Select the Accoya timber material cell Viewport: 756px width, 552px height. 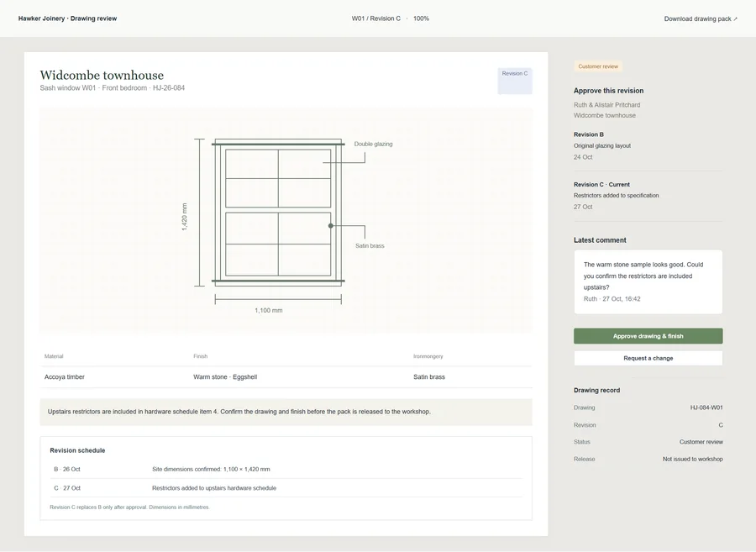65,377
